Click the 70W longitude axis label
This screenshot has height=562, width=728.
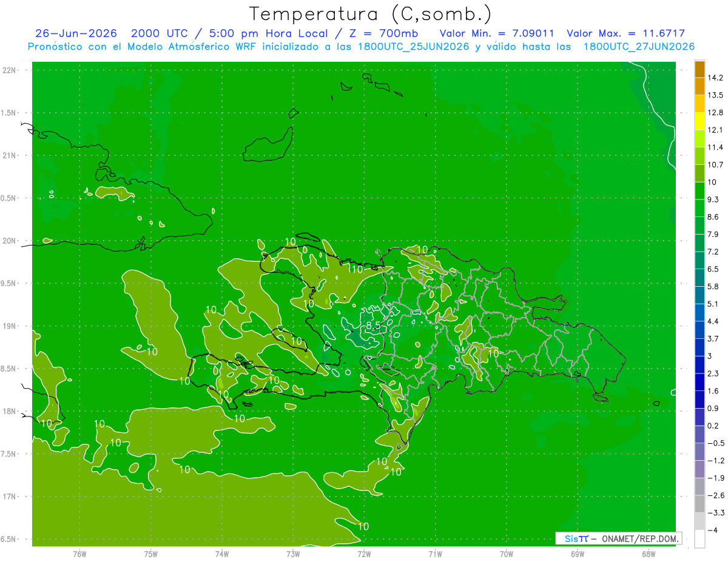[x=507, y=554]
